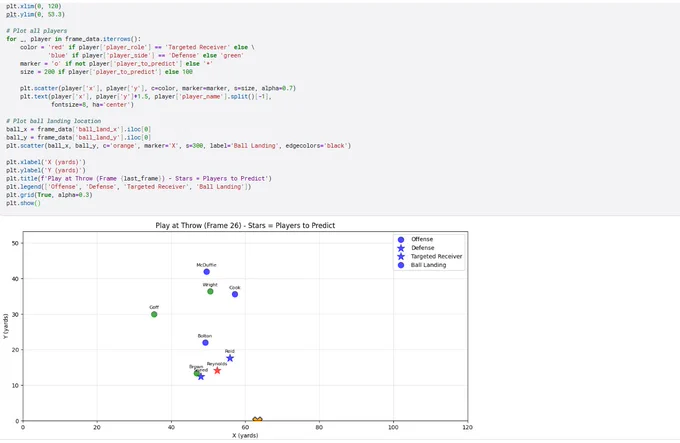The height and width of the screenshot is (443, 680).
Task: Click the '# Plot all players' comment
Action: click(36, 31)
